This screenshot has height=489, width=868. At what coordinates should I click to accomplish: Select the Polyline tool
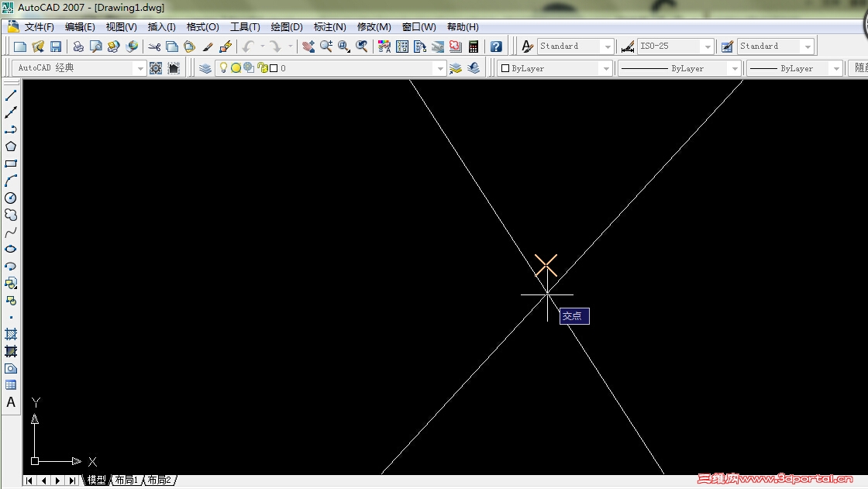pos(11,129)
